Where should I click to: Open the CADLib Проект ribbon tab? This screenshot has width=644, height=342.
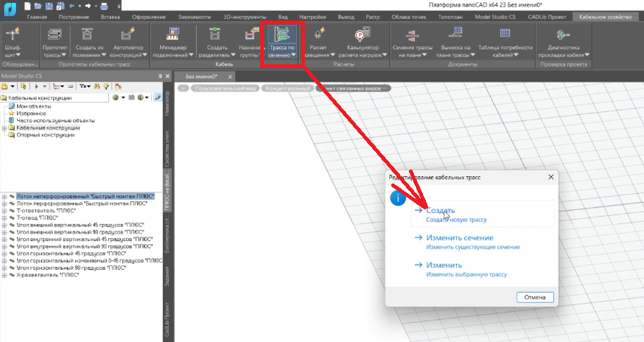[x=547, y=17]
